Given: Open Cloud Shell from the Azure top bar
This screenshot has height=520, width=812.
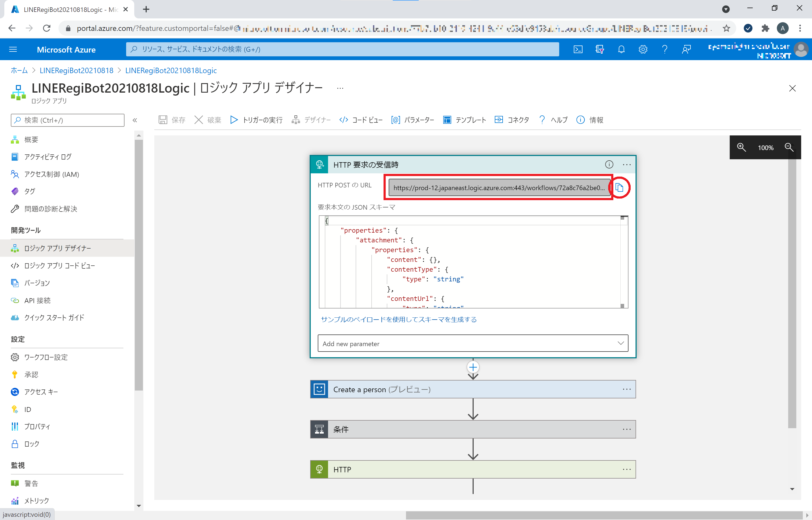Looking at the screenshot, I should pos(578,49).
